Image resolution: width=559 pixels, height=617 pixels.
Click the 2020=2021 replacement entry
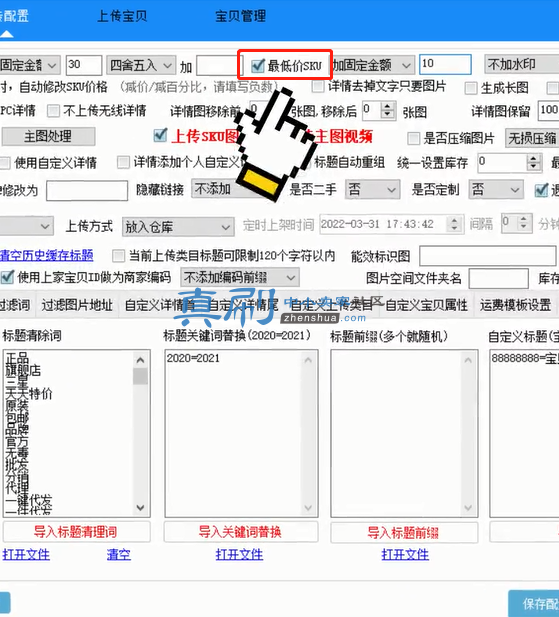[x=193, y=358]
